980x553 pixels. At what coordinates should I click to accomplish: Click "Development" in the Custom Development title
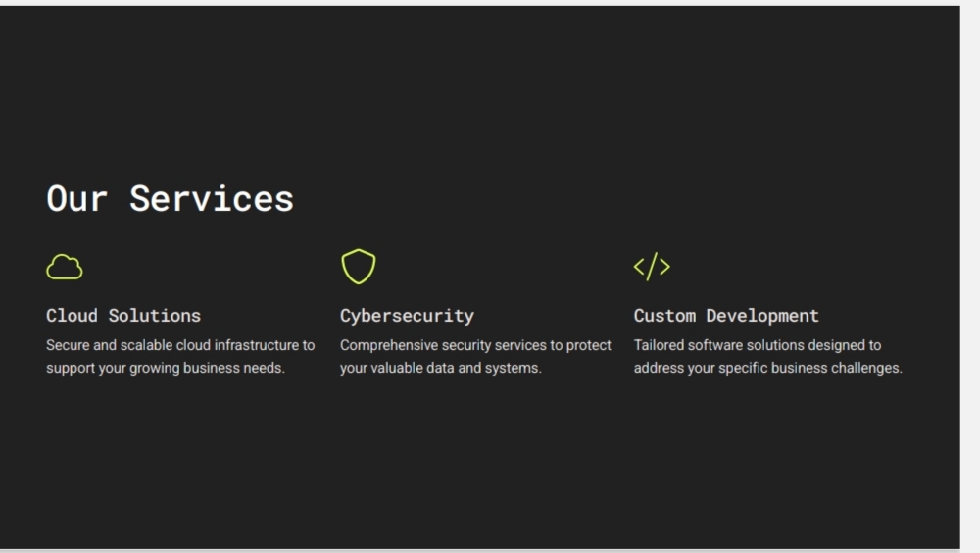(762, 316)
